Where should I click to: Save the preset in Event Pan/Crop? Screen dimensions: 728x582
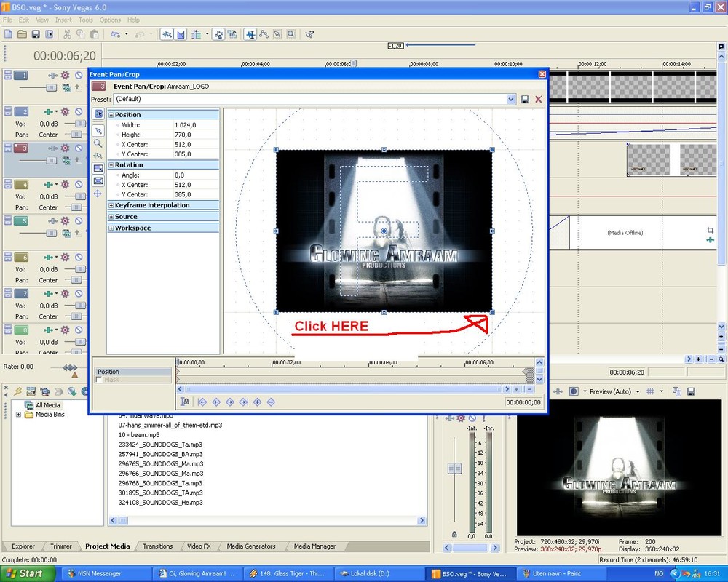point(525,100)
